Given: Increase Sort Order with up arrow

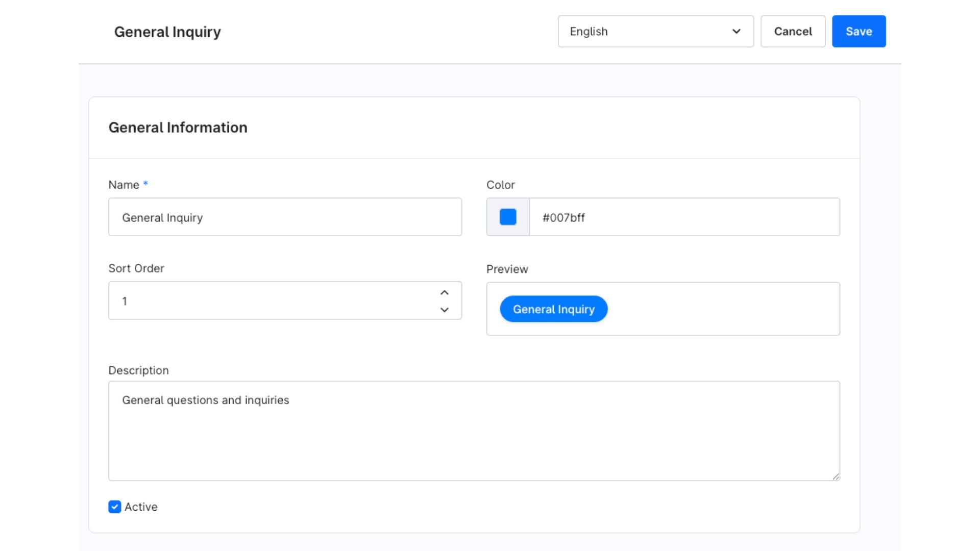Looking at the screenshot, I should pos(445,293).
